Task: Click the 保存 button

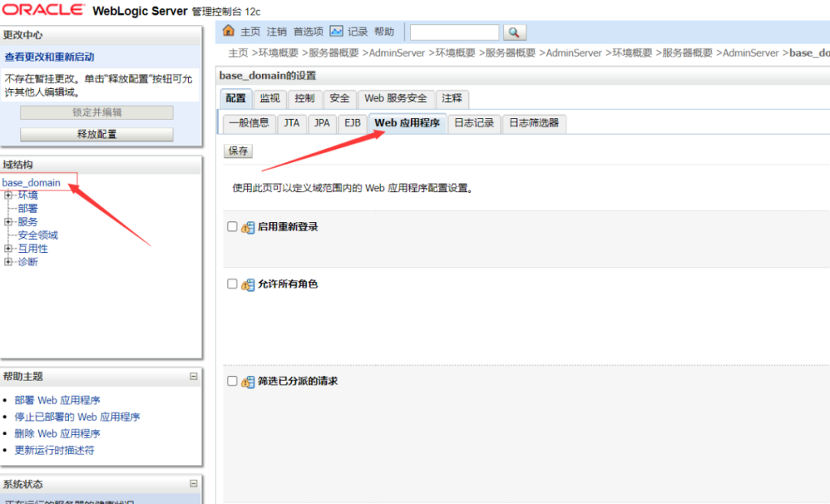Action: tap(238, 151)
